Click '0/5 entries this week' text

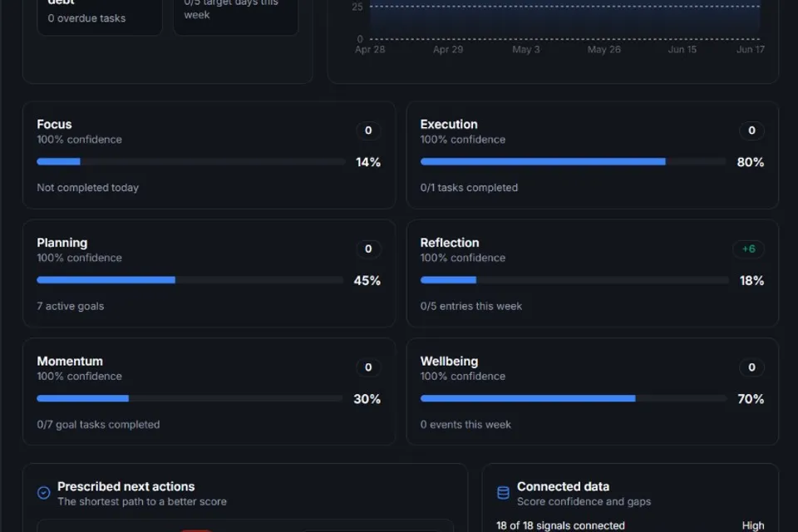point(470,307)
